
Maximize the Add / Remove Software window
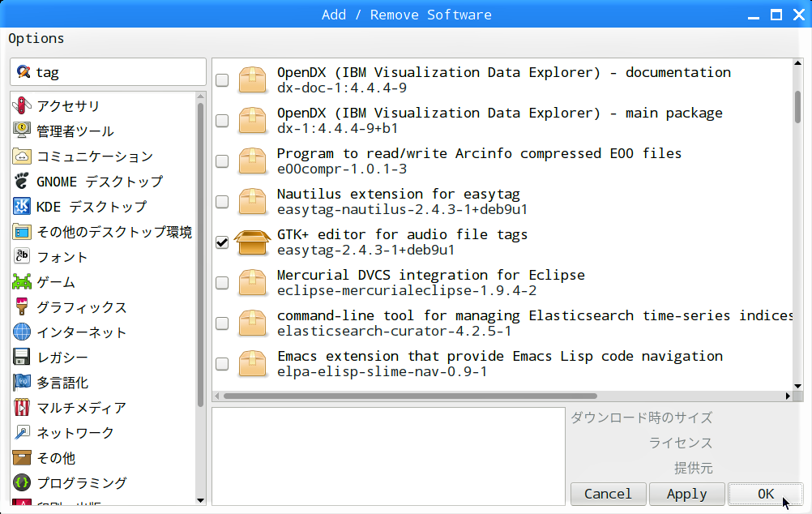tap(776, 15)
